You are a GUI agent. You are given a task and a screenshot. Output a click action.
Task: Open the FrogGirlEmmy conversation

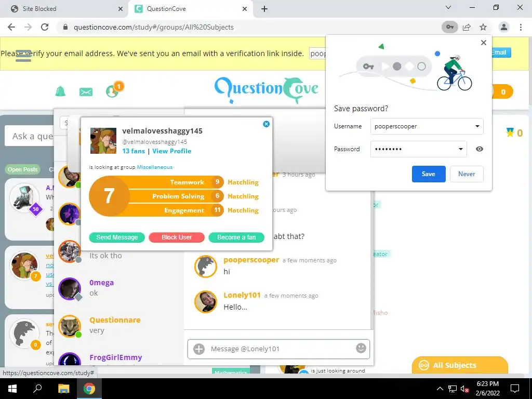click(119, 358)
